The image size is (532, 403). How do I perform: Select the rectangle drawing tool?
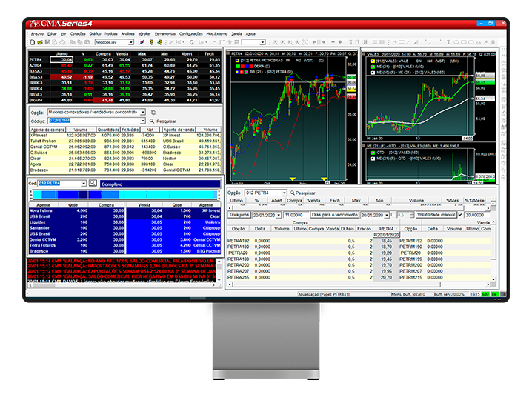coord(464,42)
